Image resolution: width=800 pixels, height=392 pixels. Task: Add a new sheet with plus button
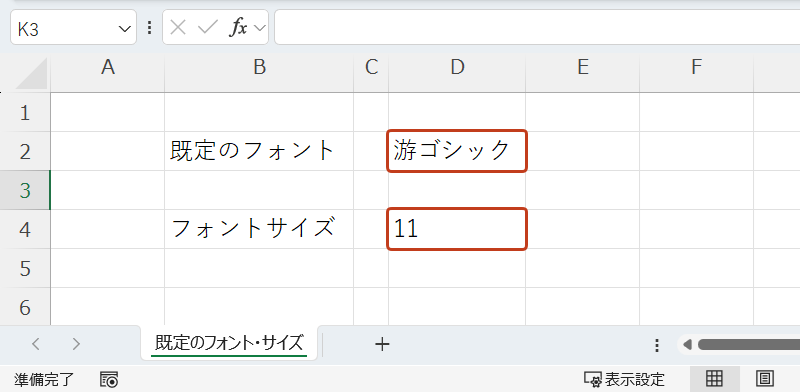(382, 345)
